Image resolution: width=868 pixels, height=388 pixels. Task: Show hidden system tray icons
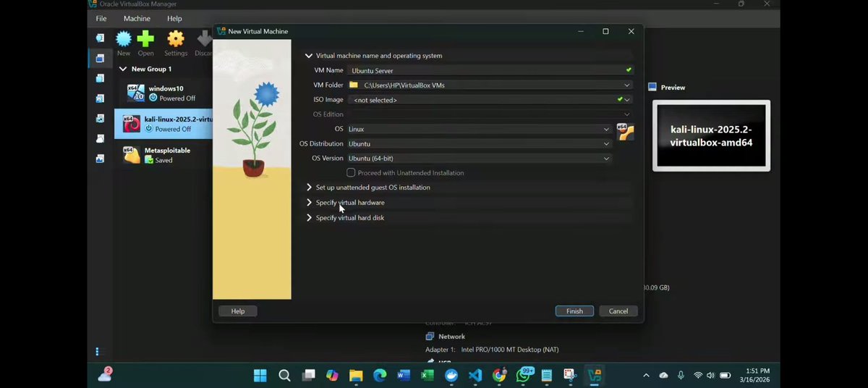click(646, 376)
